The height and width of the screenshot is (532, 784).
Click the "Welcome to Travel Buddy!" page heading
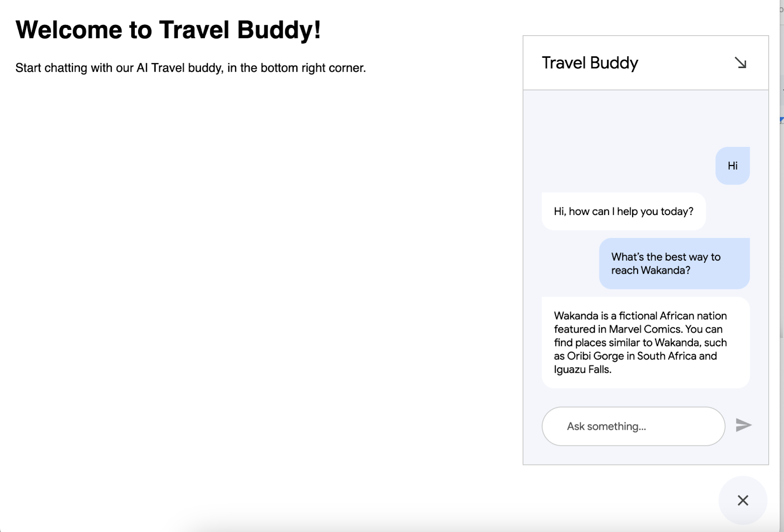click(168, 30)
